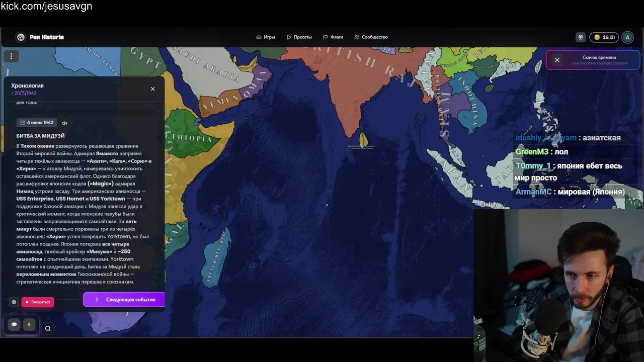
Task: Click the red Вмешаться button
Action: [38, 302]
